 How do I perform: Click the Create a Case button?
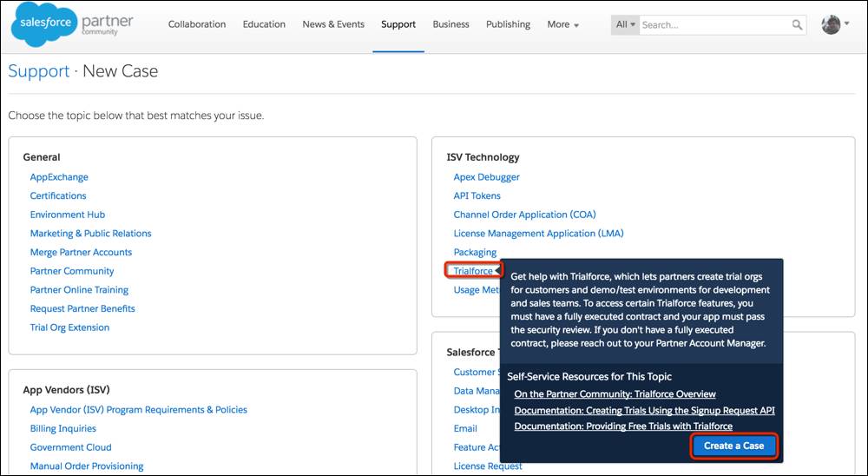[734, 446]
